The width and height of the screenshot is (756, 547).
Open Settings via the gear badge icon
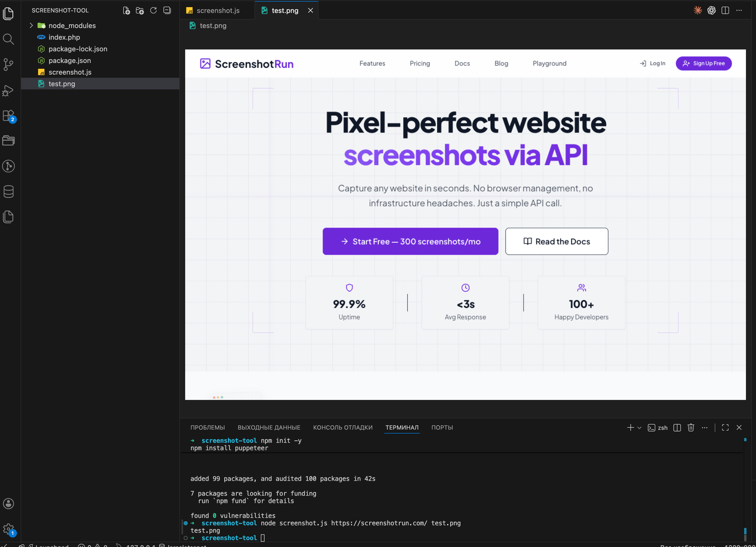(8, 528)
